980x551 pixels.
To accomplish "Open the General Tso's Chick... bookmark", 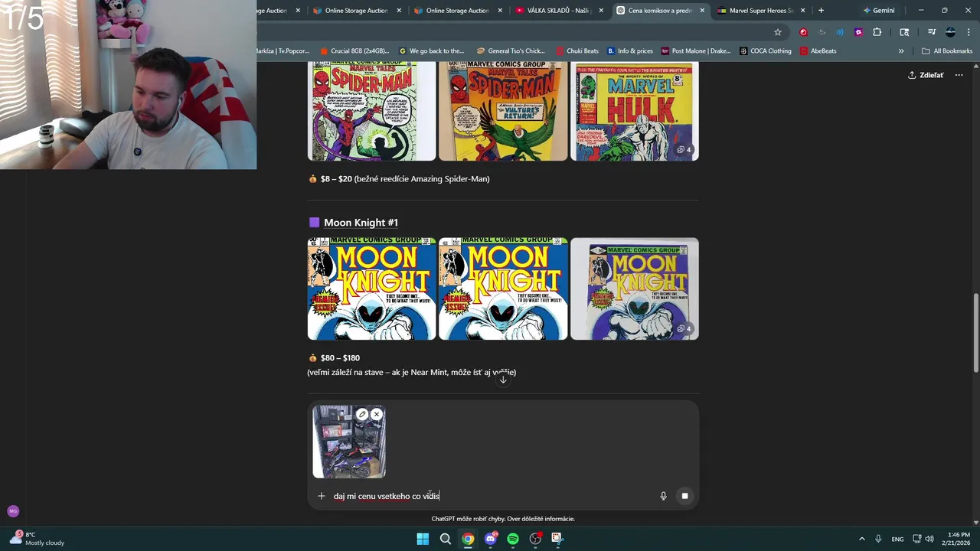I will tap(511, 51).
